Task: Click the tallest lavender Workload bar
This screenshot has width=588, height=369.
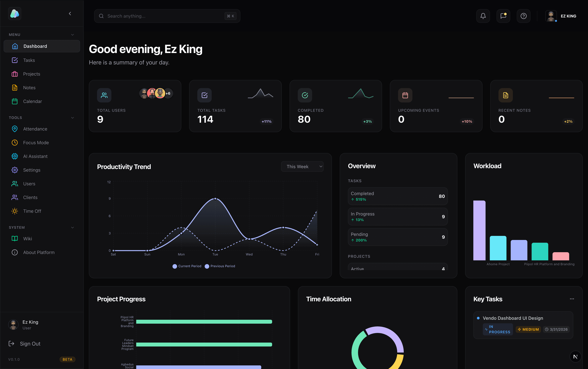Action: pos(479,231)
